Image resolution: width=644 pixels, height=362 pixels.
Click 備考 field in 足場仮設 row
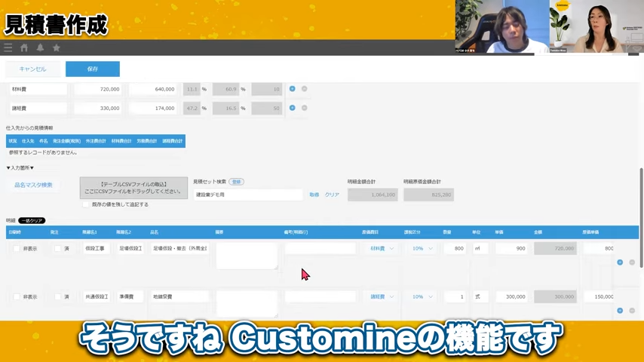pyautogui.click(x=320, y=249)
